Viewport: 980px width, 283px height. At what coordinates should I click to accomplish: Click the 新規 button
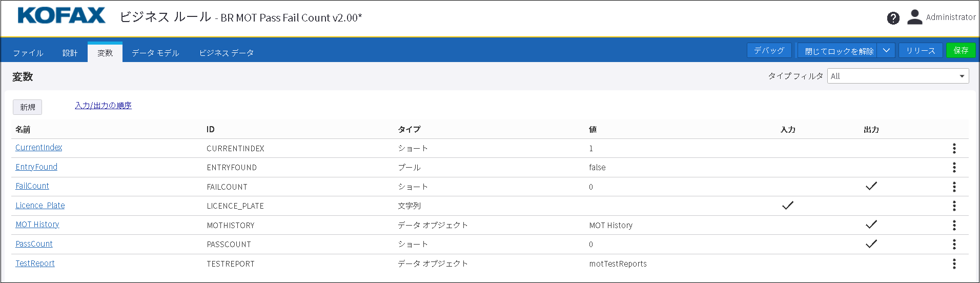click(28, 107)
